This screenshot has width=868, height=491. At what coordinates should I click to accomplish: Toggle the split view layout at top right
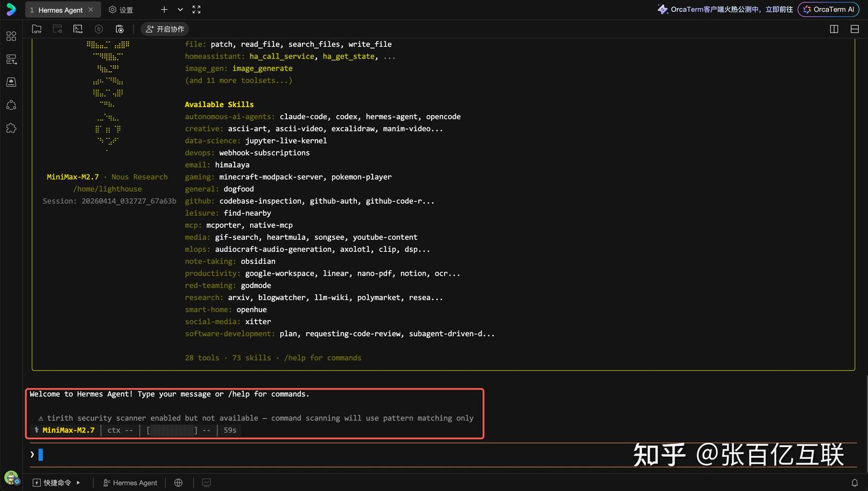[x=834, y=28]
